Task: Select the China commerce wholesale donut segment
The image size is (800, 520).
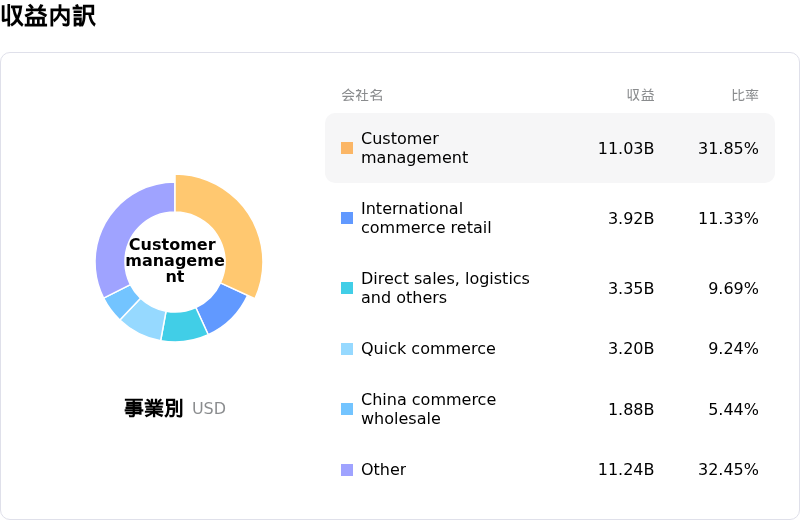Action: [x=120, y=302]
